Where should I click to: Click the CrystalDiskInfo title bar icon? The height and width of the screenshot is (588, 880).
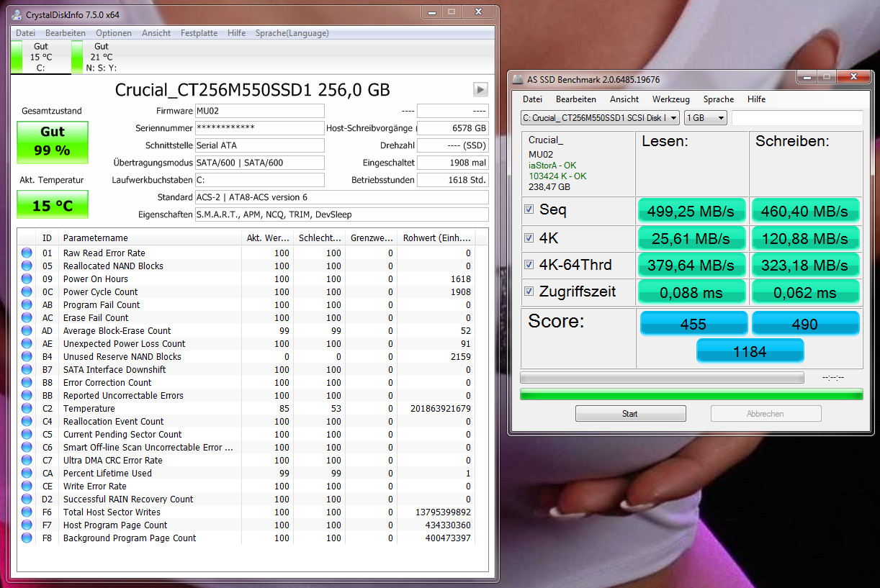tap(16, 14)
